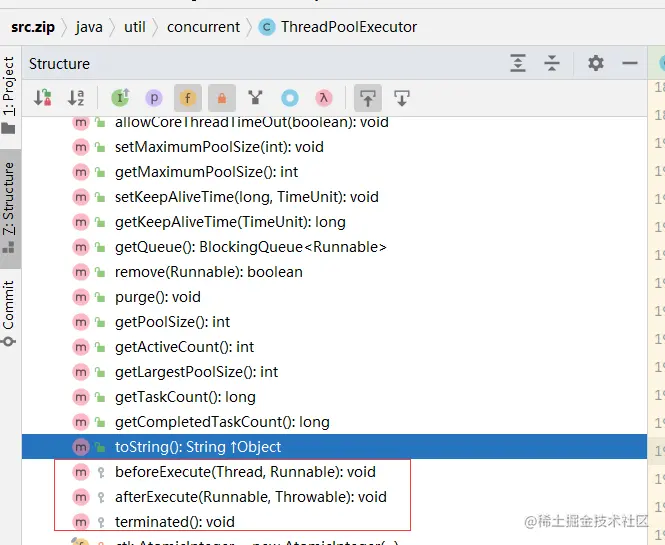
Task: Toggle Autoscroll from Source button
Action: 402,98
